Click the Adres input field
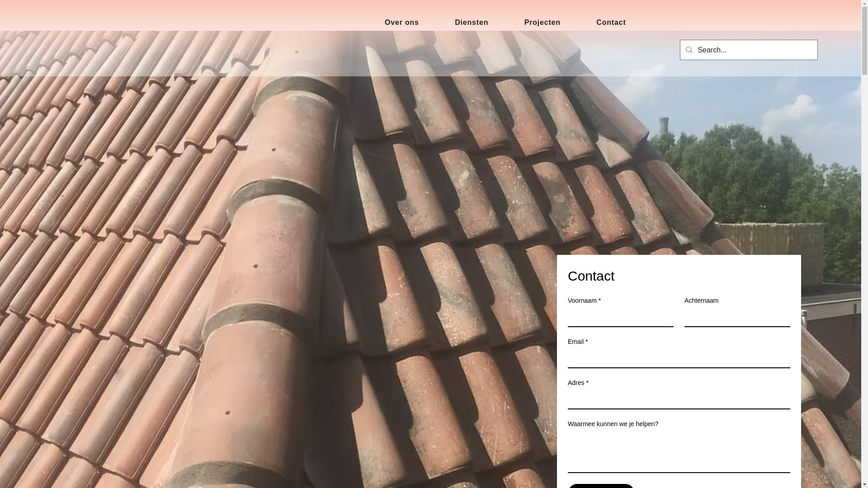The height and width of the screenshot is (488, 868). click(x=679, y=400)
